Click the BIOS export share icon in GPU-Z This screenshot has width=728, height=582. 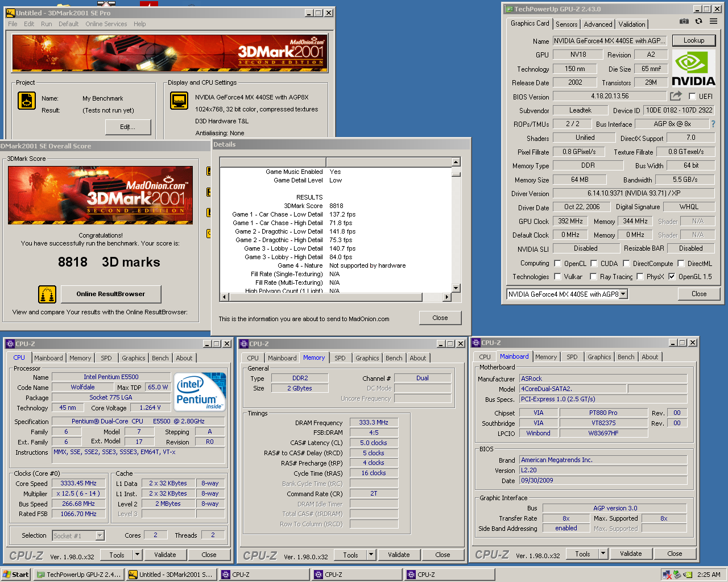coord(676,96)
